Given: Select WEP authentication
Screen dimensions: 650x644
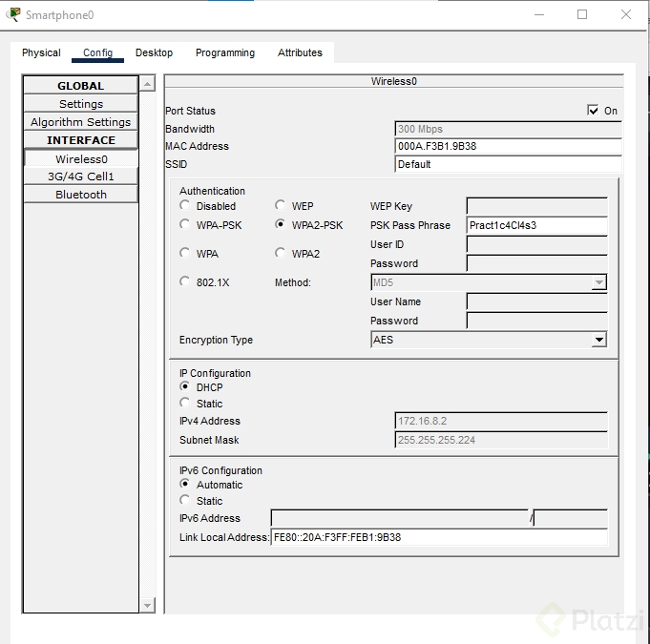Looking at the screenshot, I should pyautogui.click(x=281, y=205).
